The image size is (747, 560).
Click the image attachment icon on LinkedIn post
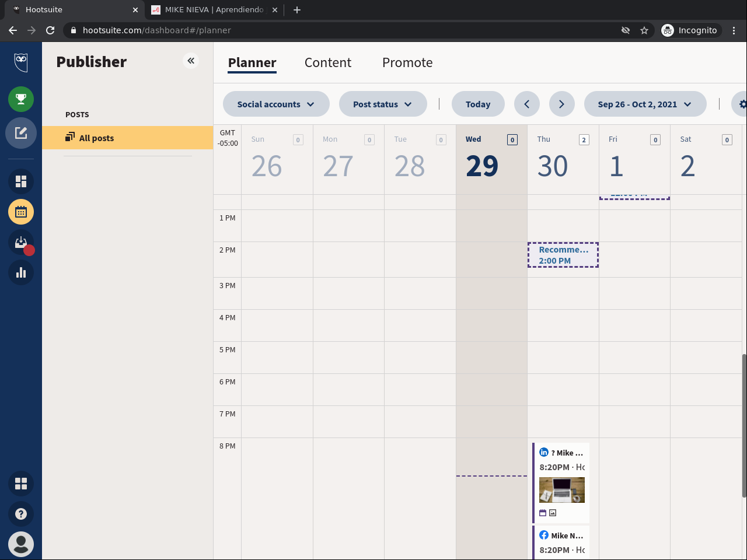[553, 513]
